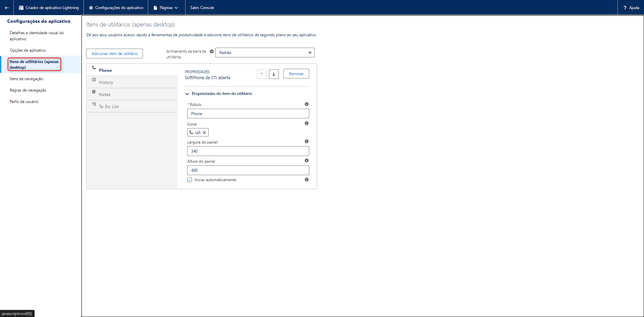Select Itens de utilitários (apenas desktop)

(41, 64)
